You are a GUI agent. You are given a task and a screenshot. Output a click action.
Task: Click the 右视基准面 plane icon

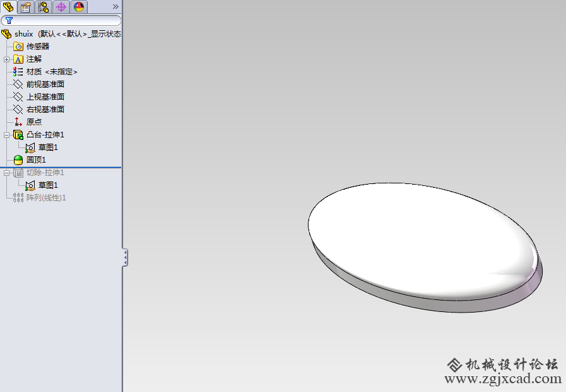click(18, 109)
